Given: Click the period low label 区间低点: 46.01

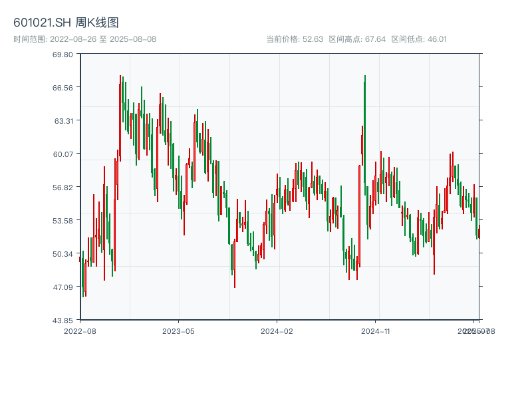Looking at the screenshot, I should pyautogui.click(x=419, y=39).
